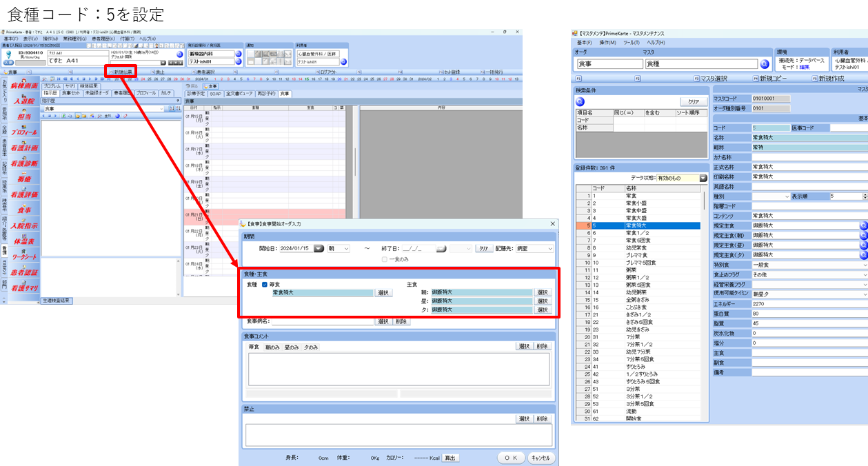Toggle the 毎食 checkbox under 食種
868x466 pixels.
tap(265, 284)
